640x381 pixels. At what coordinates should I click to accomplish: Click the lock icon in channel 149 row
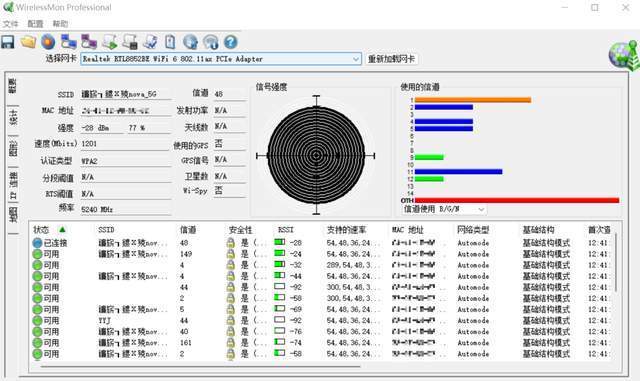(231, 254)
